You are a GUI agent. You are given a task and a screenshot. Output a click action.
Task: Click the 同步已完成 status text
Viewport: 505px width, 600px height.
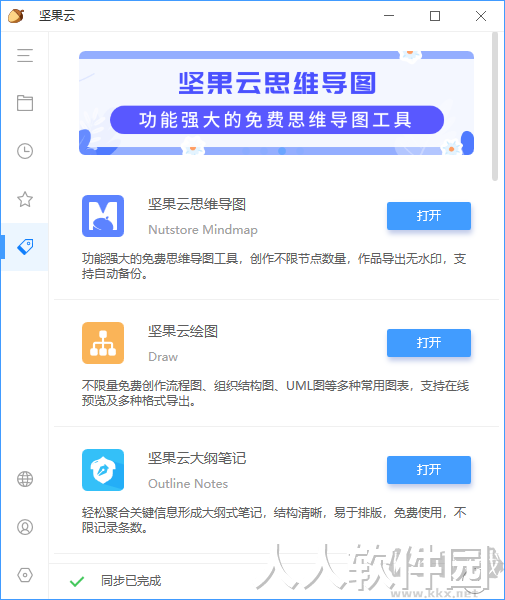click(x=131, y=581)
